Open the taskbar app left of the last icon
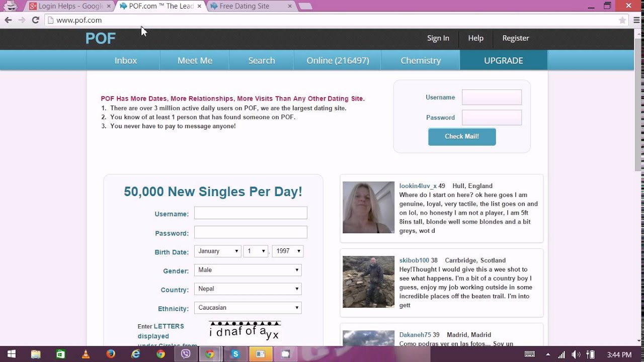Image resolution: width=644 pixels, height=362 pixels. click(x=260, y=354)
